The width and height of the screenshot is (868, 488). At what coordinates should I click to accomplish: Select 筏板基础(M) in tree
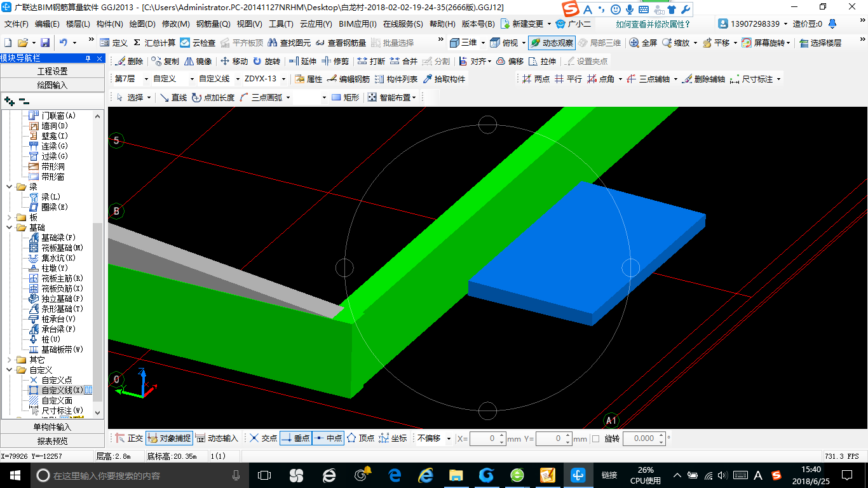pyautogui.click(x=62, y=248)
